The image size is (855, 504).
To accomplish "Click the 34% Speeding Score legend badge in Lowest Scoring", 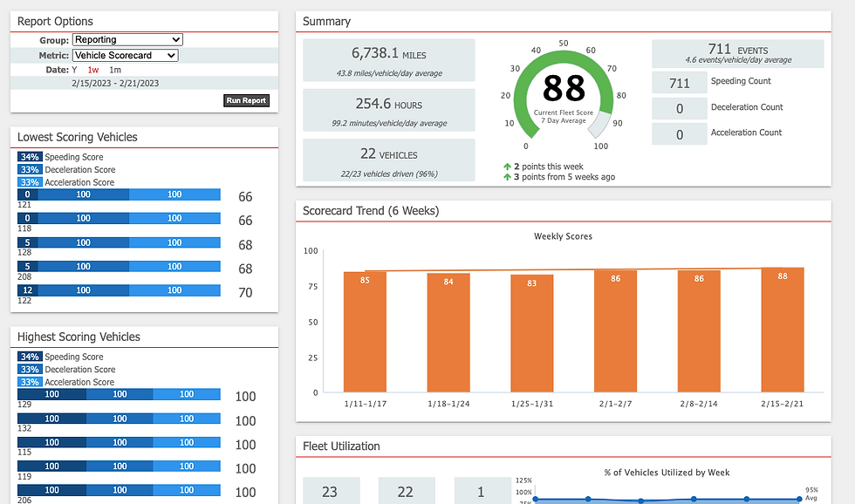I will tap(30, 157).
